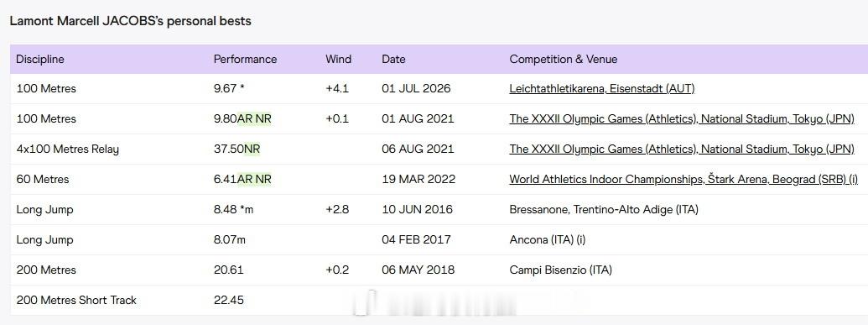Click the +4.1 wind value
The width and height of the screenshot is (868, 325).
[337, 89]
